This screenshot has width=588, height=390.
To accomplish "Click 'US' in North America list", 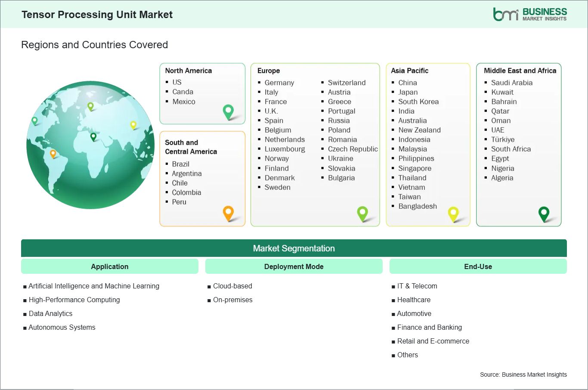I will [x=177, y=82].
